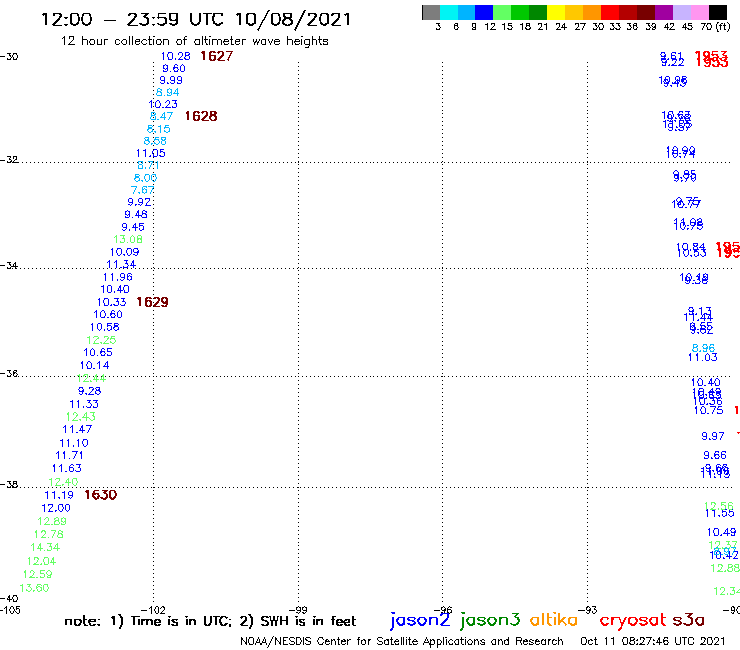Click the right-track value 9.97
Screen dimensions: 740x650
713,436
